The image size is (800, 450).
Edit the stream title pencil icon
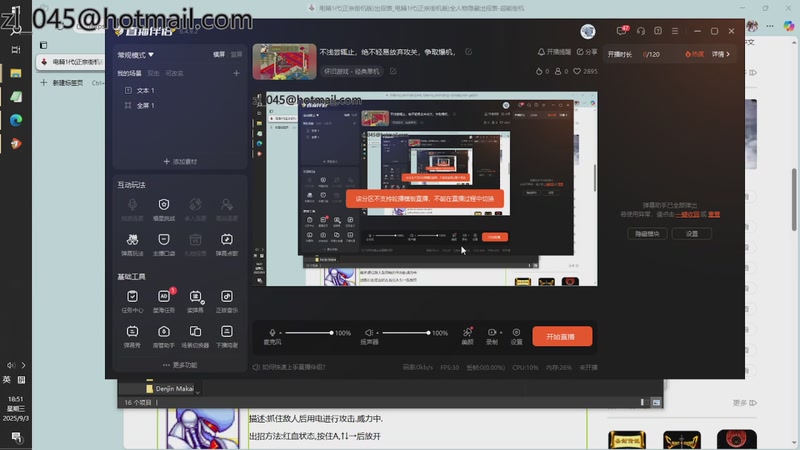pos(468,52)
